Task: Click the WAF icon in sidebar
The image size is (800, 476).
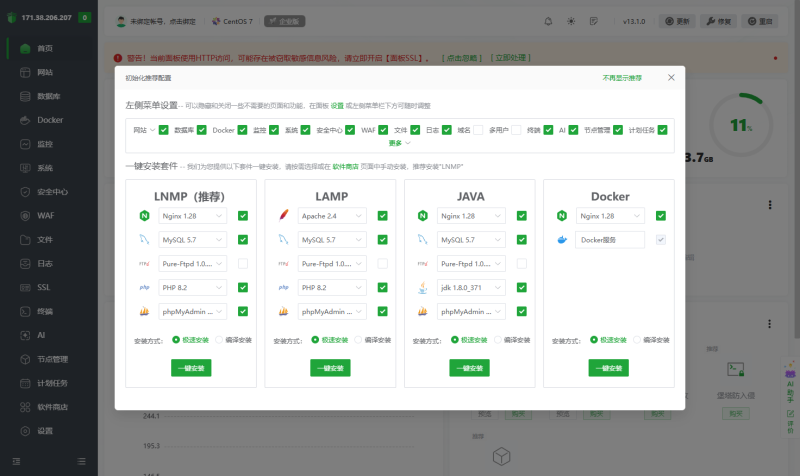Action: [x=25, y=216]
